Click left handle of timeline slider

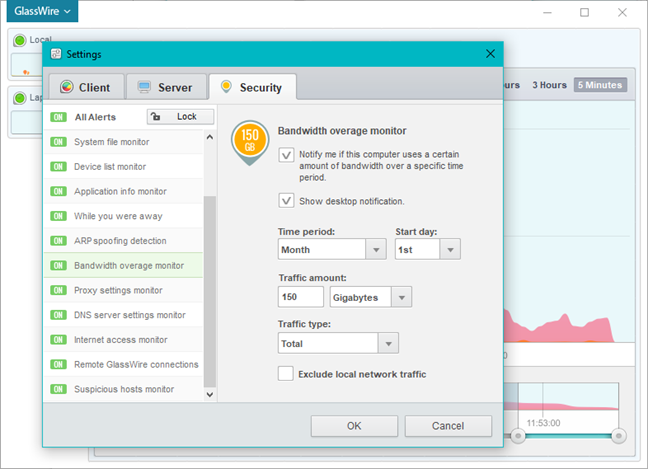tap(517, 436)
